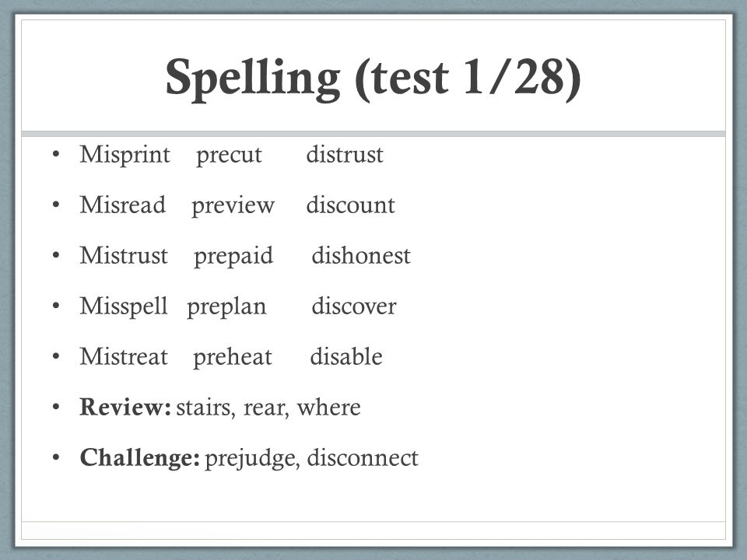Screen dimensions: 747x560
Task: Click the bold 'Review:' label
Action: (x=125, y=407)
